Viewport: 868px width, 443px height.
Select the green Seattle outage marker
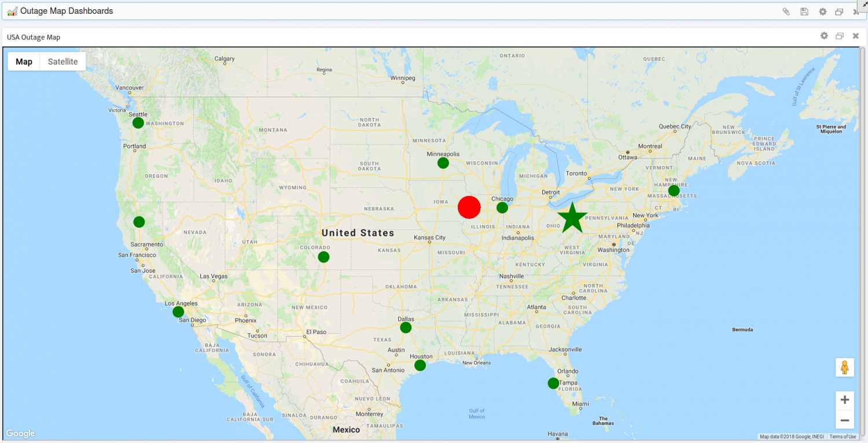pos(138,122)
